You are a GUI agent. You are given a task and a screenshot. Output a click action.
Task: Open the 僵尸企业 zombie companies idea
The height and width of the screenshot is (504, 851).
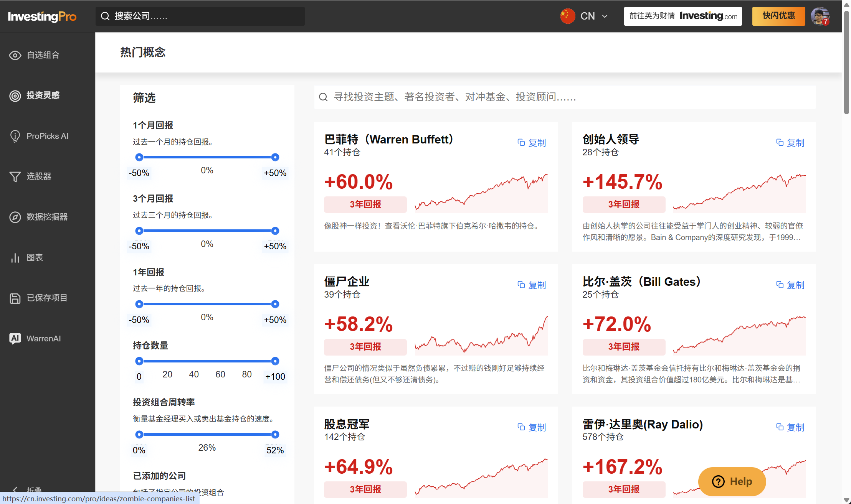(x=346, y=281)
